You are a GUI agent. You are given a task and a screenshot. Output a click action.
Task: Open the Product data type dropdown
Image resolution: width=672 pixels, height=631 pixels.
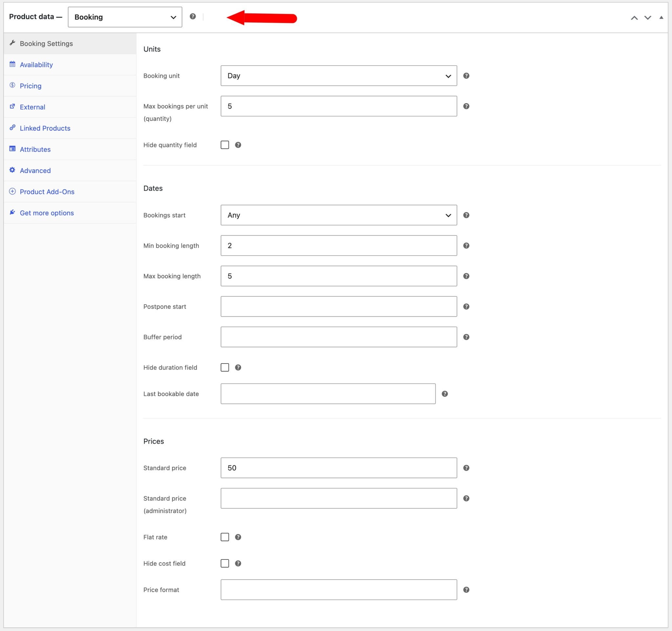tap(125, 17)
